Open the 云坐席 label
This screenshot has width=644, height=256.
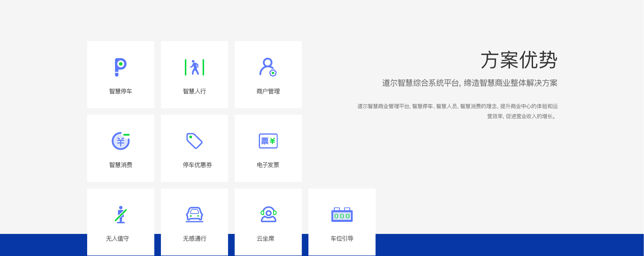[266, 239]
